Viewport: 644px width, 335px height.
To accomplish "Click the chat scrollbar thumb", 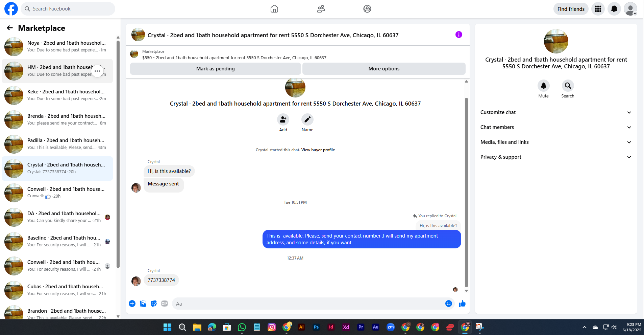I will (x=466, y=192).
